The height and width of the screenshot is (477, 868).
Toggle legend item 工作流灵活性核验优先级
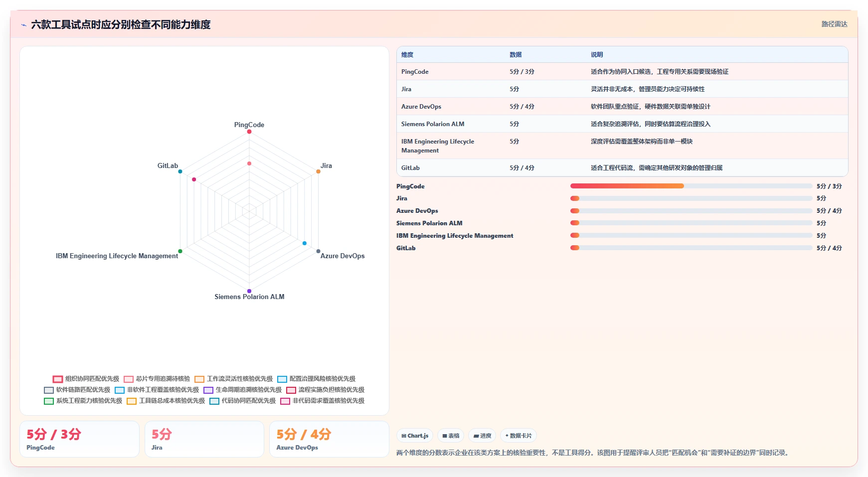233,379
